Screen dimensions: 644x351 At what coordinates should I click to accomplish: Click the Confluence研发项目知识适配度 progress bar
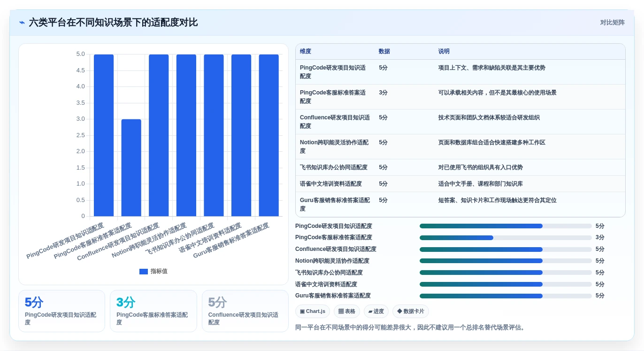tap(506, 250)
